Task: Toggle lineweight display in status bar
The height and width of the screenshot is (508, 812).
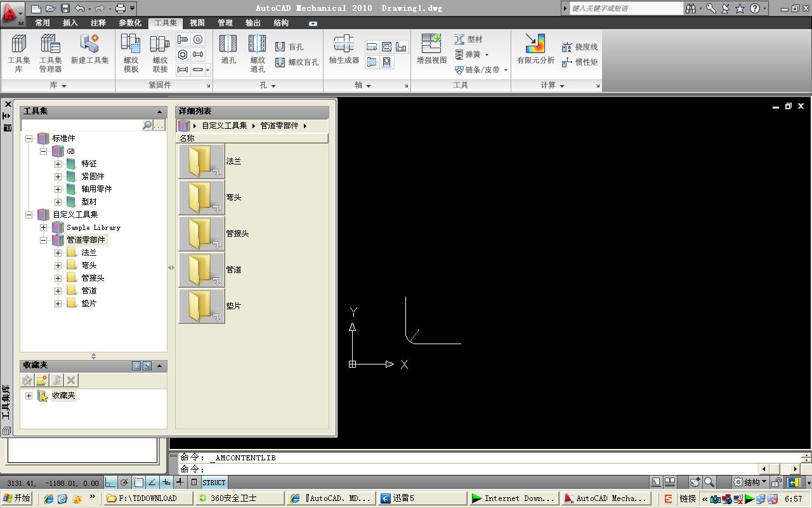Action: click(180, 483)
